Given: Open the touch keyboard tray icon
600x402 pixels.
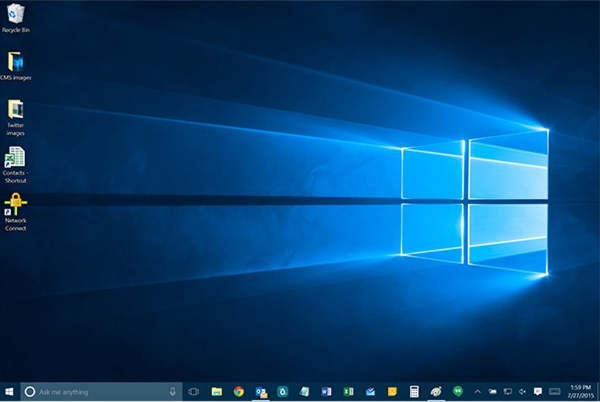Looking at the screenshot, I should click(x=554, y=392).
